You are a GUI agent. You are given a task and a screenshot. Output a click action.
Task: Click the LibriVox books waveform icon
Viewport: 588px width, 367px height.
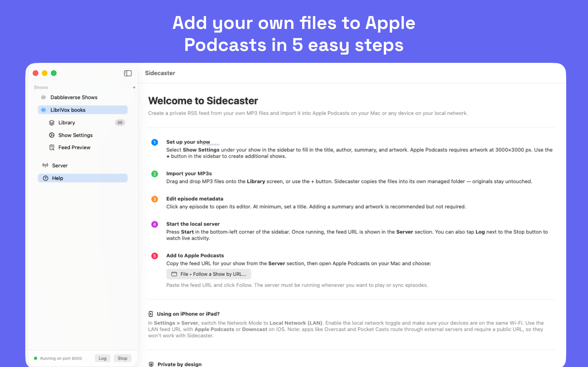pos(43,110)
